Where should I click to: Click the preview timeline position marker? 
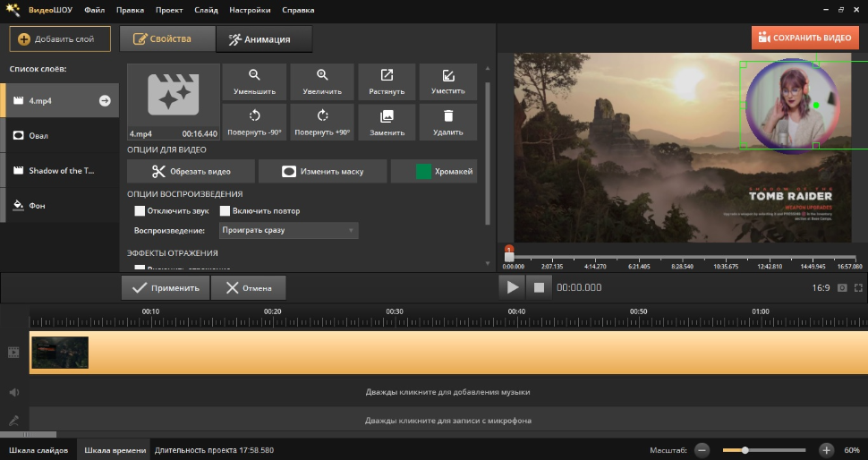point(509,253)
